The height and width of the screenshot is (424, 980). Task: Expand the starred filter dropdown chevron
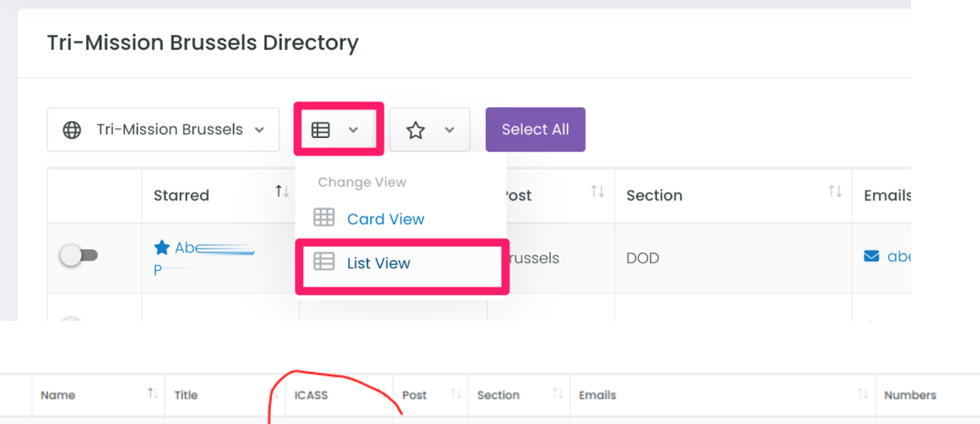pos(449,129)
